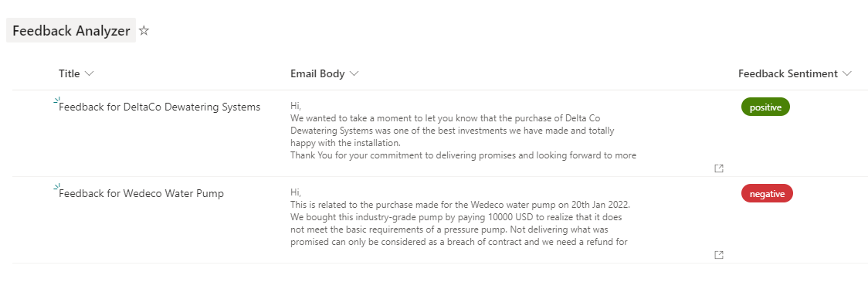Click 'breach of contract' line in Wedeco email

click(459, 241)
